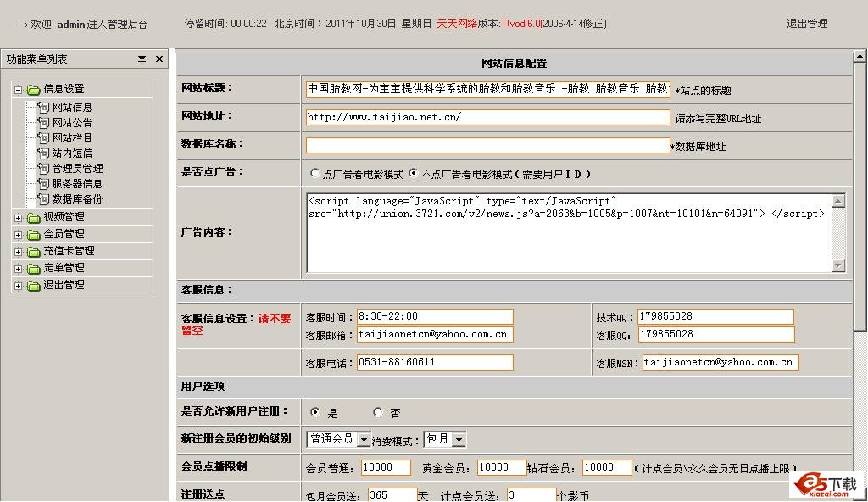This screenshot has width=868, height=502.
Task: Select 否 for allowing new user registration
Action: (377, 412)
